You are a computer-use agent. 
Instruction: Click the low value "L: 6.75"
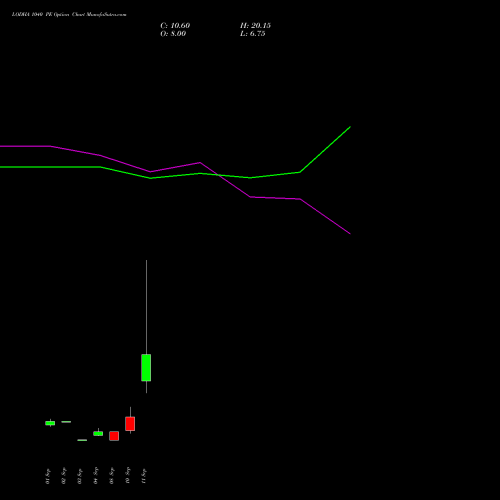(253, 34)
